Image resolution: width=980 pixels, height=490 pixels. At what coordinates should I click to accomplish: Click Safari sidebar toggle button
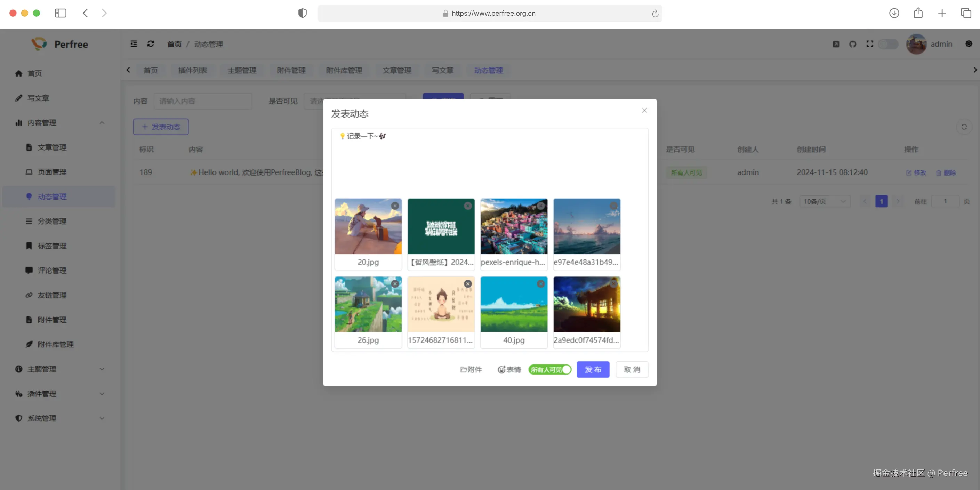(61, 13)
